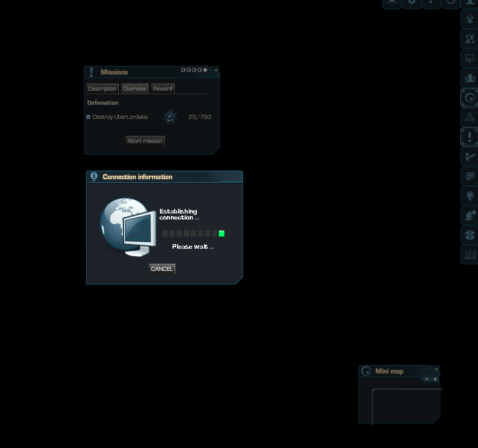
Task: Open the TA logo sidebar icon
Action: tap(470, 255)
